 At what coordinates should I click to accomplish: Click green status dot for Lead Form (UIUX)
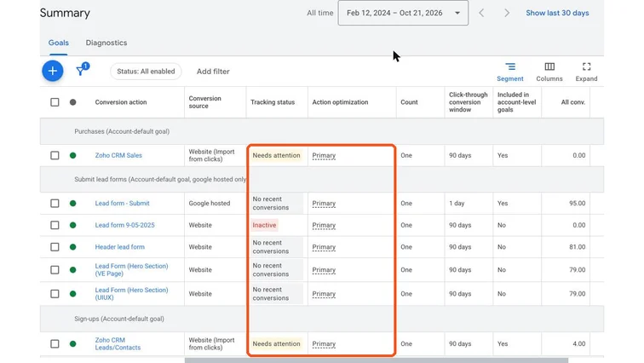[72, 294]
